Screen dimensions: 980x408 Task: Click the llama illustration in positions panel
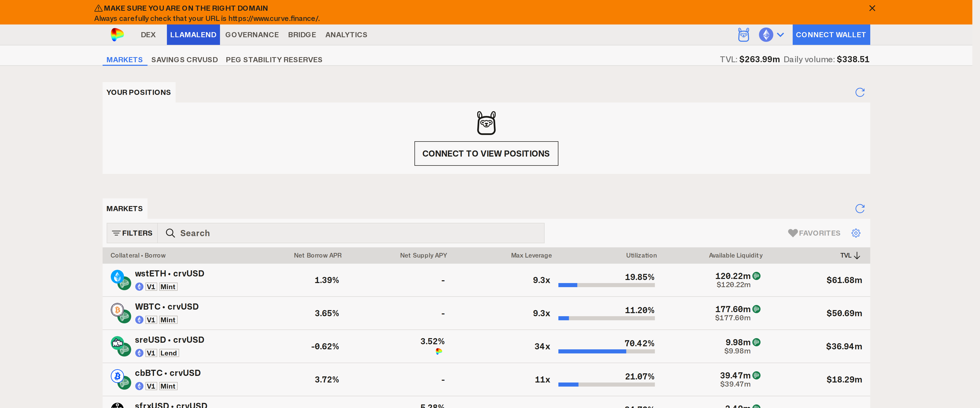tap(486, 123)
